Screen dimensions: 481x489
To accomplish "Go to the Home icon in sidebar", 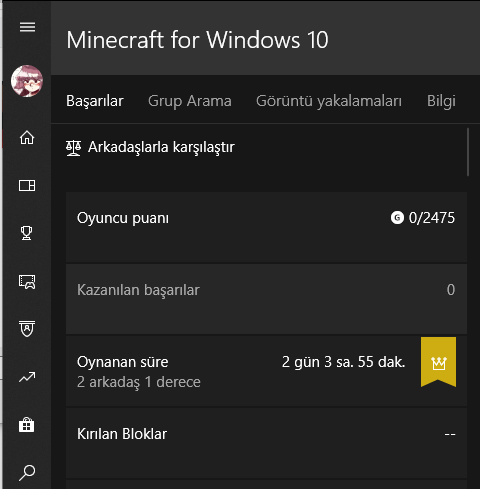I will [x=27, y=137].
